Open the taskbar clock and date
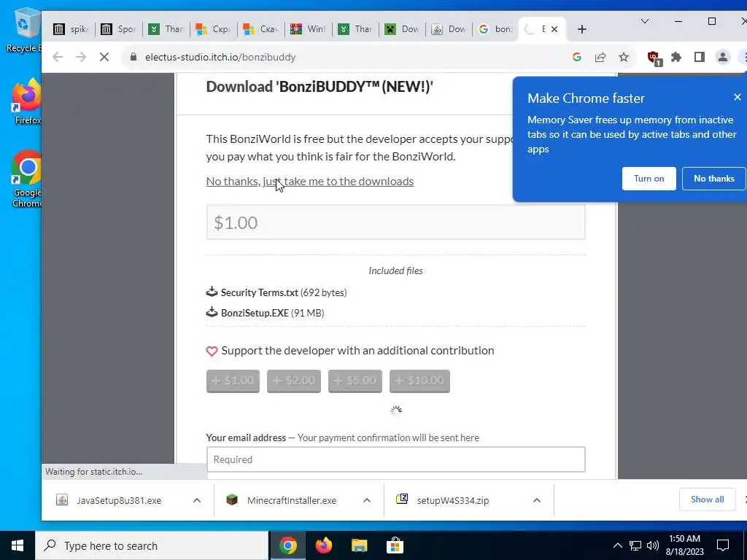Image resolution: width=747 pixels, height=560 pixels. pos(684,545)
